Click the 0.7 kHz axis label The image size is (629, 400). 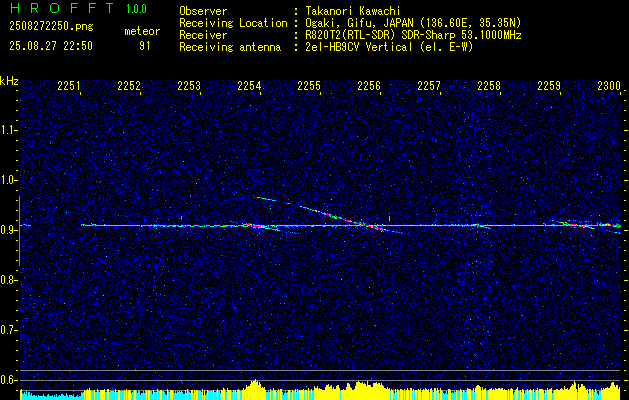click(9, 330)
